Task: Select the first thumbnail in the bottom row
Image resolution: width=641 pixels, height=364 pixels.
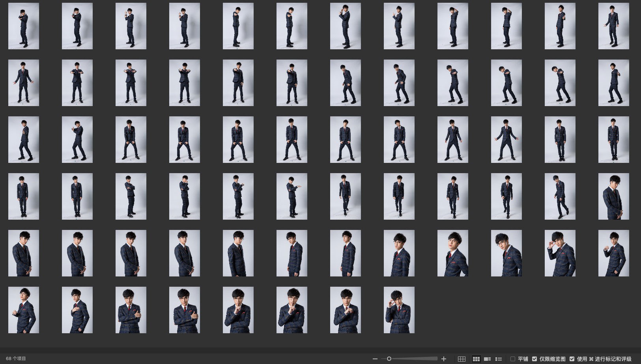Action: (24, 310)
